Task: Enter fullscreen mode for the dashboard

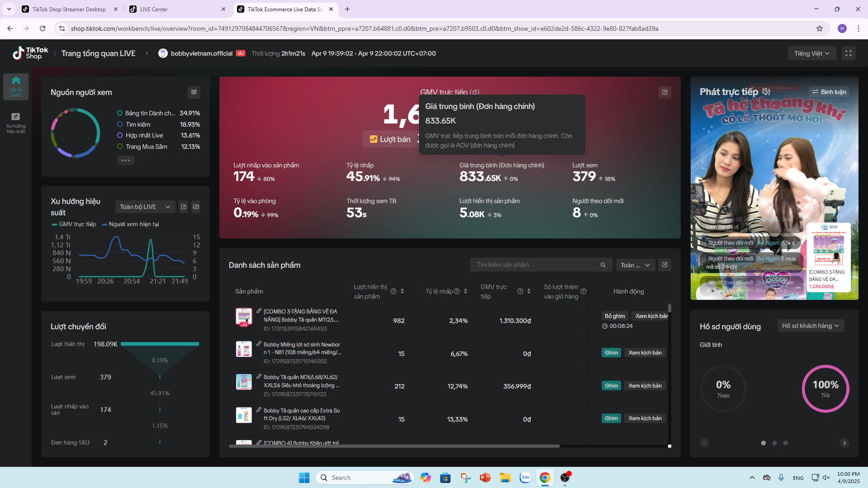Action: point(849,53)
